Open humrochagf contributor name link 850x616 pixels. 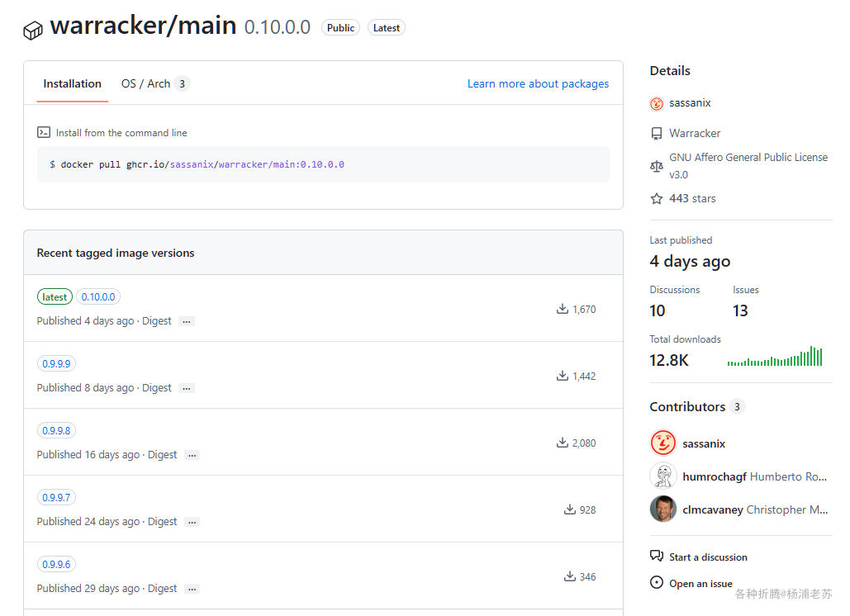coord(715,476)
